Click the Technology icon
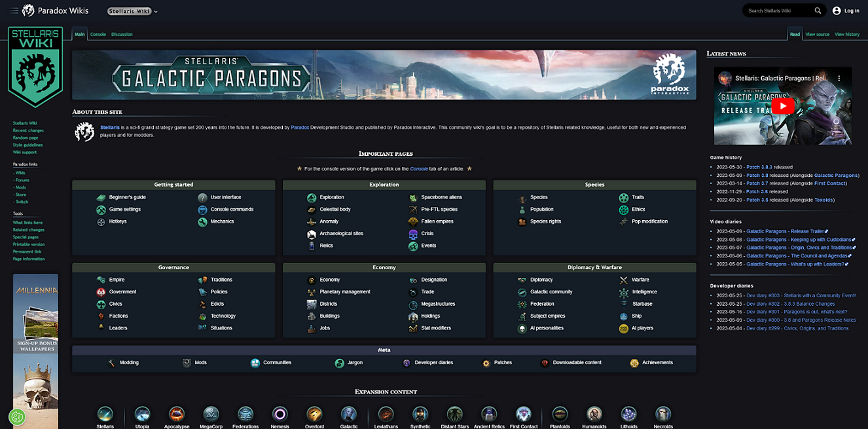The height and width of the screenshot is (429, 868). 202,316
